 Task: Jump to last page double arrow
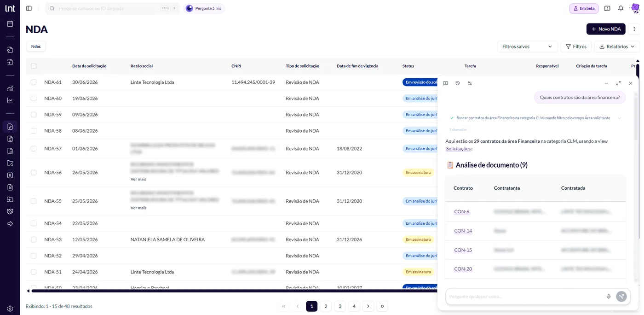click(382, 306)
